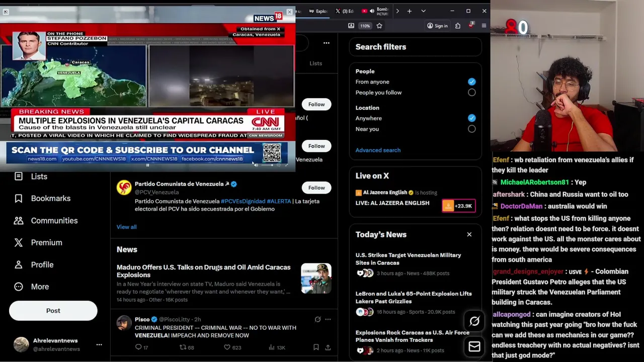The image size is (644, 362).
Task: Adjust the picture-in-picture volume slider
Action: (x=268, y=165)
